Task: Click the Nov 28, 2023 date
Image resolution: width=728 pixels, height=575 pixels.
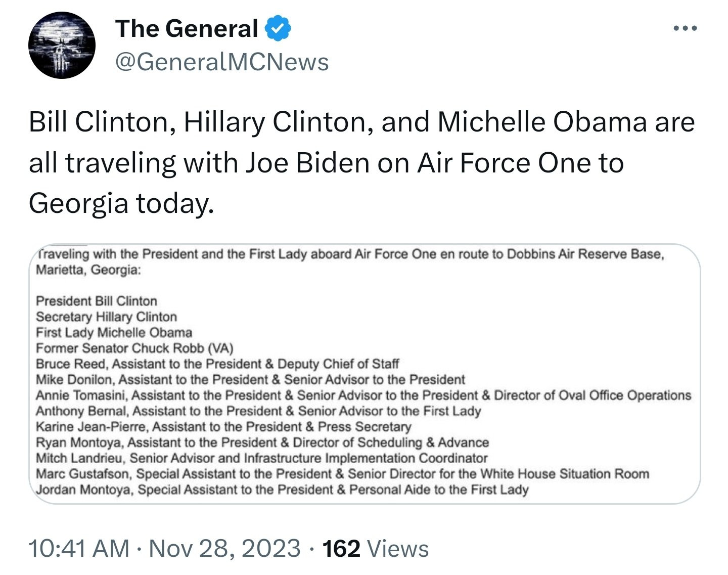Action: click(x=224, y=549)
